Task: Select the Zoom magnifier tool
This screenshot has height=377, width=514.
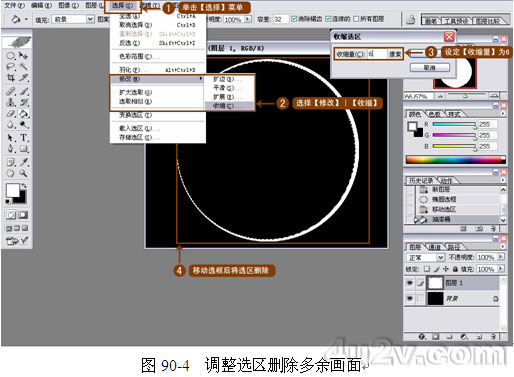Action: [x=23, y=173]
